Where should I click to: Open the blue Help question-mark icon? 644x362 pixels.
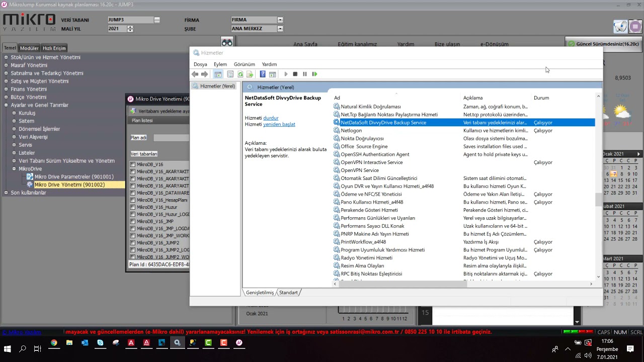[x=263, y=74]
